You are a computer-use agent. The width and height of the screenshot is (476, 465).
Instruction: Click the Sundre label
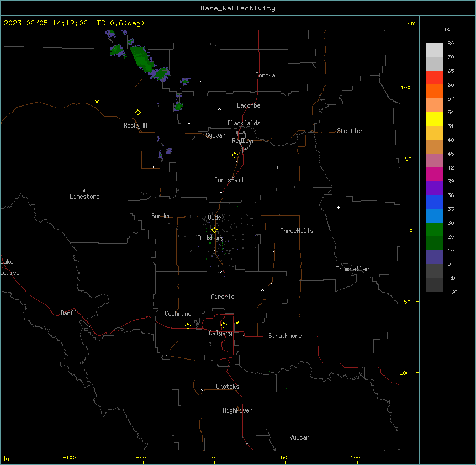tap(161, 216)
